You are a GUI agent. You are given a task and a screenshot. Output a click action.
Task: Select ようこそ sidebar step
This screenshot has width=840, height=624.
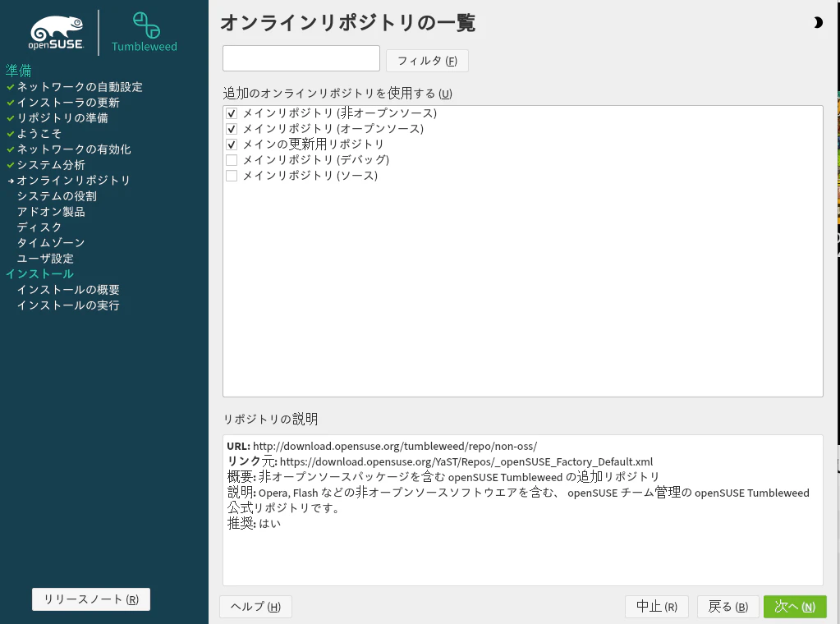pyautogui.click(x=39, y=133)
